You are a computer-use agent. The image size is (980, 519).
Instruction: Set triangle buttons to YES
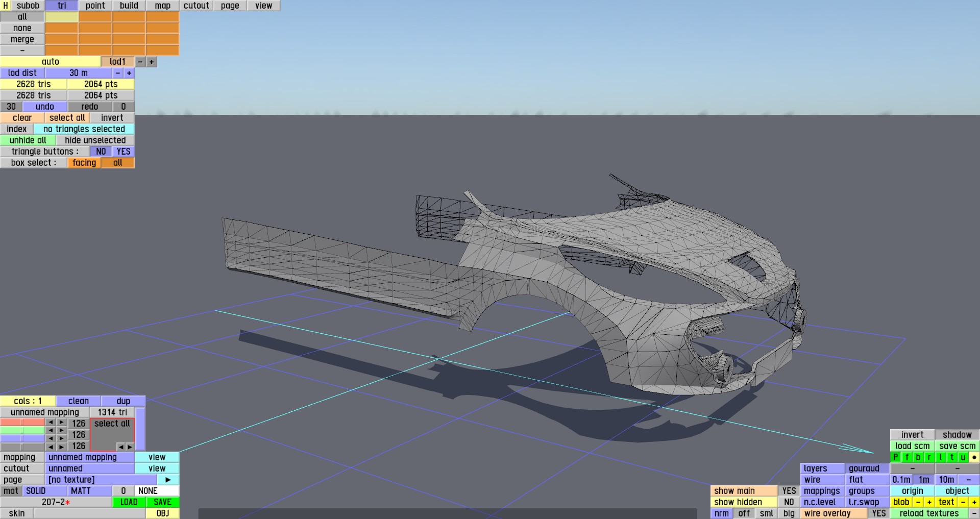tap(124, 152)
